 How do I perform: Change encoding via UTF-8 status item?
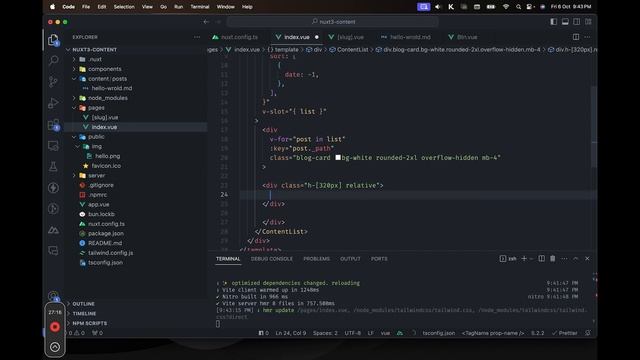pyautogui.click(x=353, y=333)
